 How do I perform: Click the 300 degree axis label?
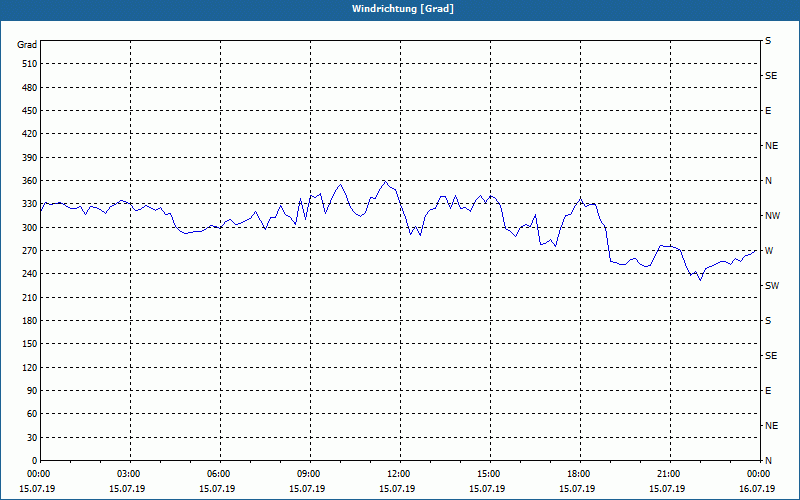coord(30,228)
